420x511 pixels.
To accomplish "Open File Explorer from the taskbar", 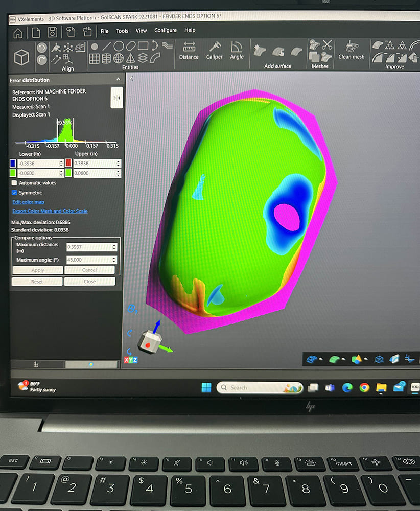I will pos(381,387).
